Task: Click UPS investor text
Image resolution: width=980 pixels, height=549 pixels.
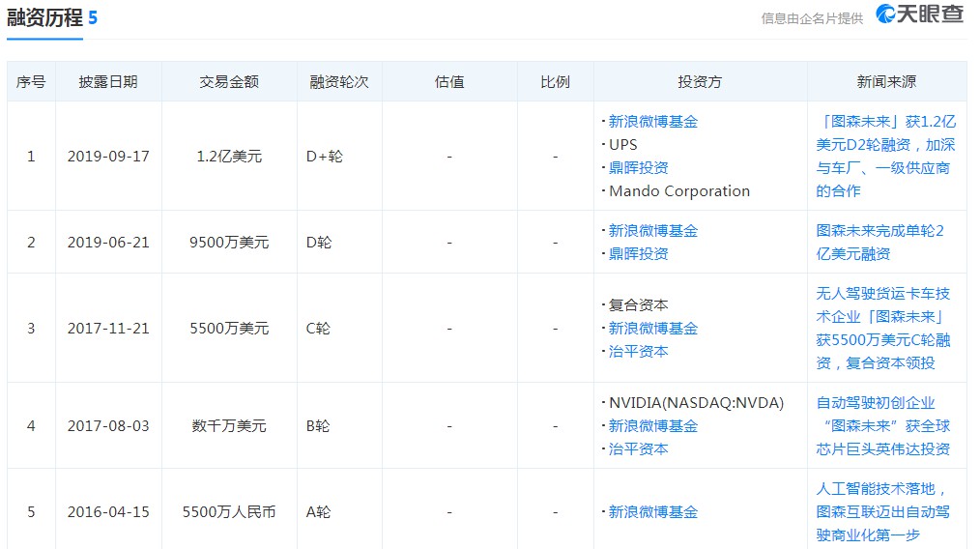Action: pyautogui.click(x=623, y=144)
